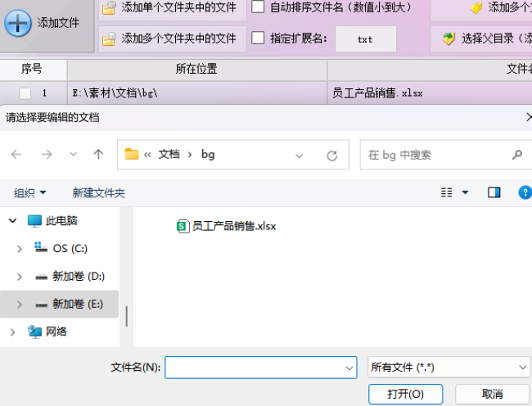Viewport: 532px width, 406px height.
Task: Open the 所有文件 (*.*) file type dropdown
Action: (x=449, y=368)
